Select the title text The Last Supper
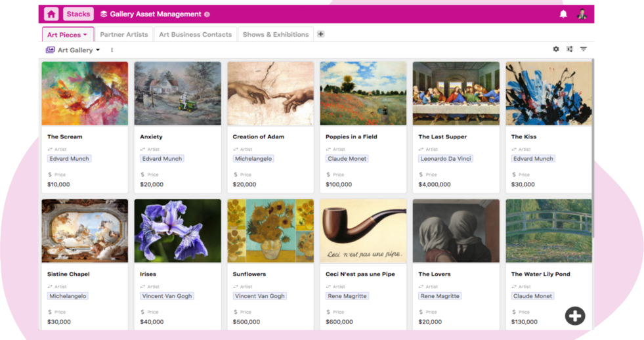This screenshot has width=644, height=340. pyautogui.click(x=442, y=137)
